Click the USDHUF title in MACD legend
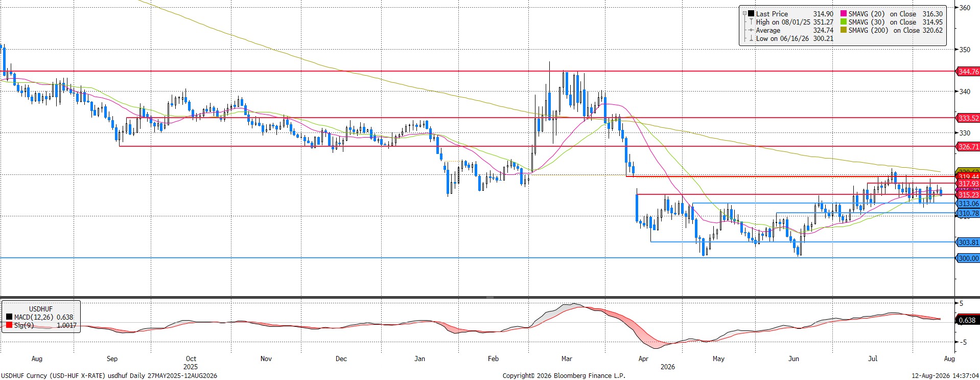This screenshot has width=980, height=380. (x=41, y=309)
